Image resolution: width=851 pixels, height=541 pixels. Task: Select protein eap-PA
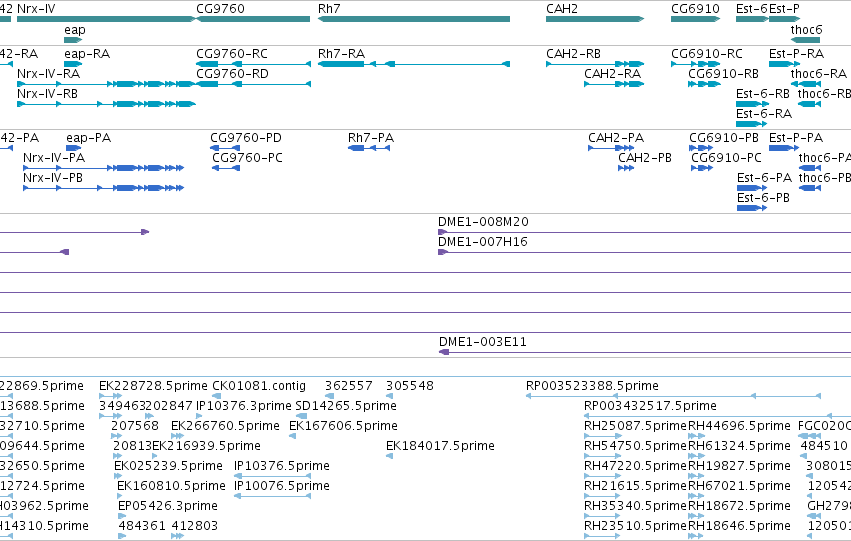(73, 148)
